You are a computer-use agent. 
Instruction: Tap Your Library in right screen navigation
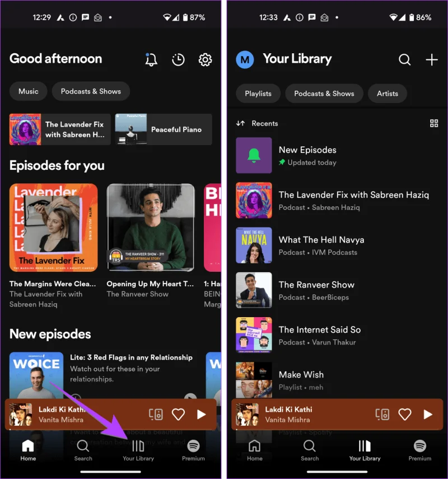click(365, 450)
